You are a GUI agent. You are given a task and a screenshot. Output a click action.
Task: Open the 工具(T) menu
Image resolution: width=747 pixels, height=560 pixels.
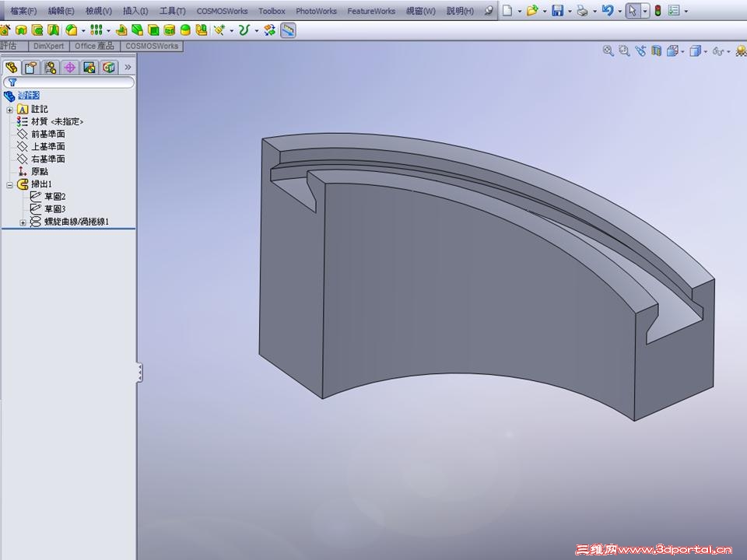tap(172, 10)
